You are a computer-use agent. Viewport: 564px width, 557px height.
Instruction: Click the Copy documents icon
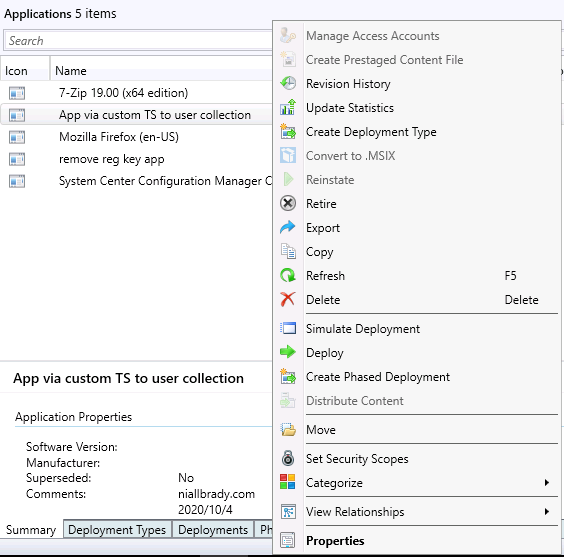click(x=288, y=251)
